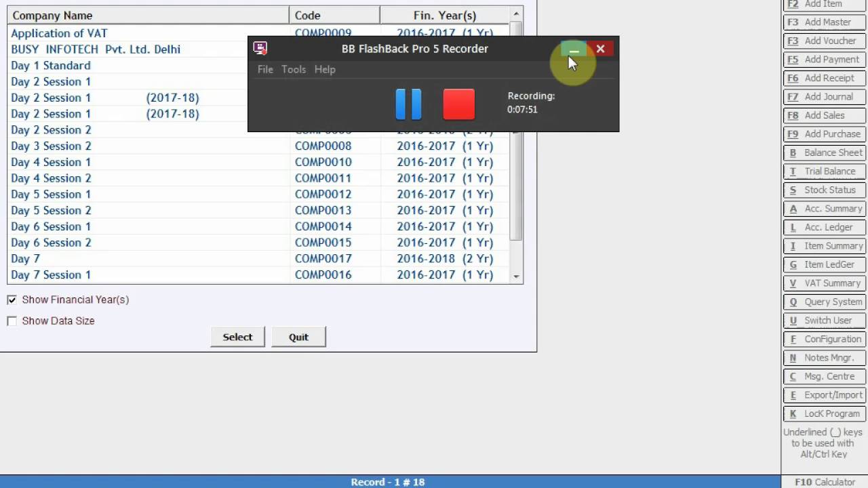Select company Day 5 Session 2
Screen dimensions: 868x488
258,210
